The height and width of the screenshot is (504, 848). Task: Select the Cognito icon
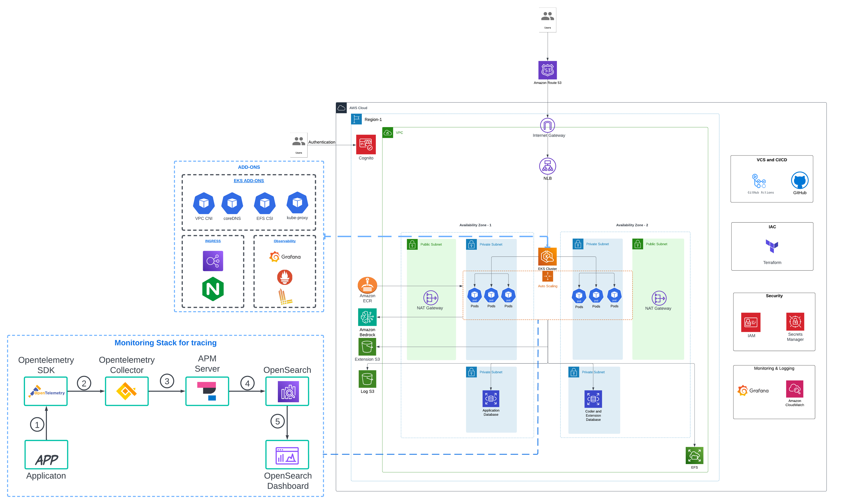coord(365,144)
